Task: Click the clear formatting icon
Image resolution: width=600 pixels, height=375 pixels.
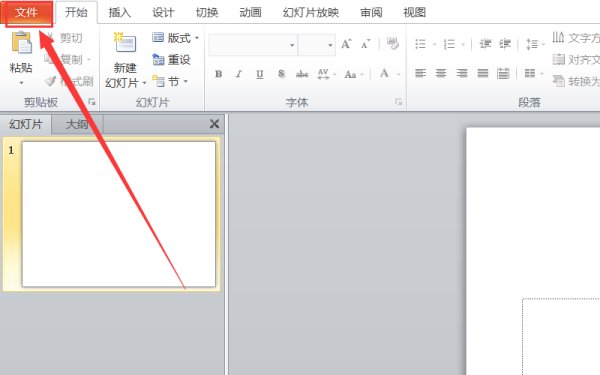Action: 393,43
